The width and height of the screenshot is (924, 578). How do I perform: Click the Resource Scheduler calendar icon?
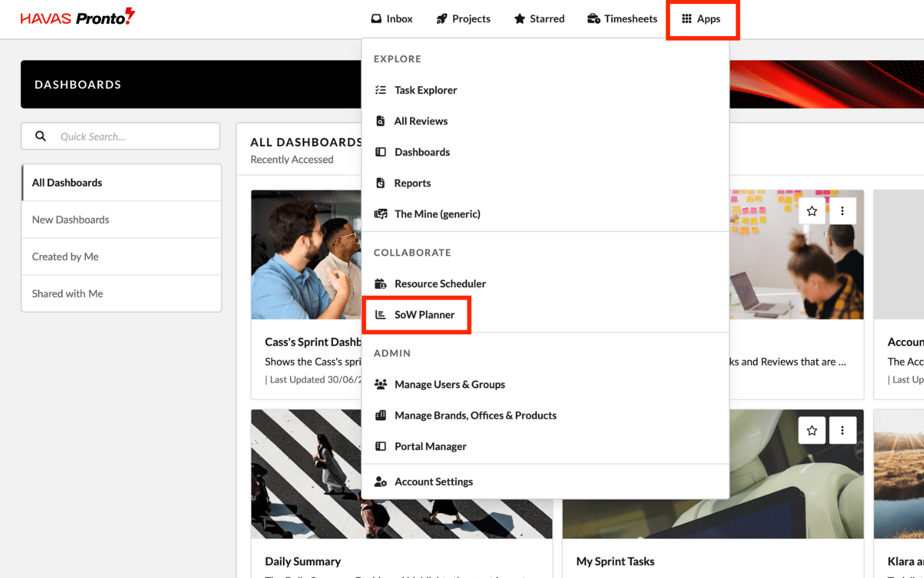pyautogui.click(x=381, y=284)
